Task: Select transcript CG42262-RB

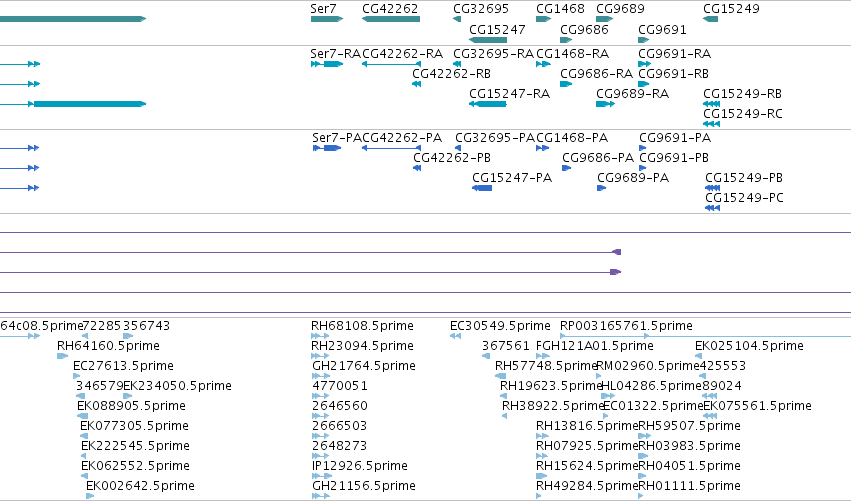Action: [x=452, y=74]
